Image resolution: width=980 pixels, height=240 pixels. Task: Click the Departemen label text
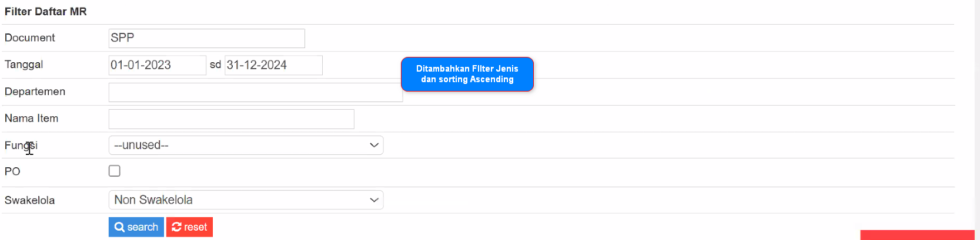pyautogui.click(x=35, y=92)
